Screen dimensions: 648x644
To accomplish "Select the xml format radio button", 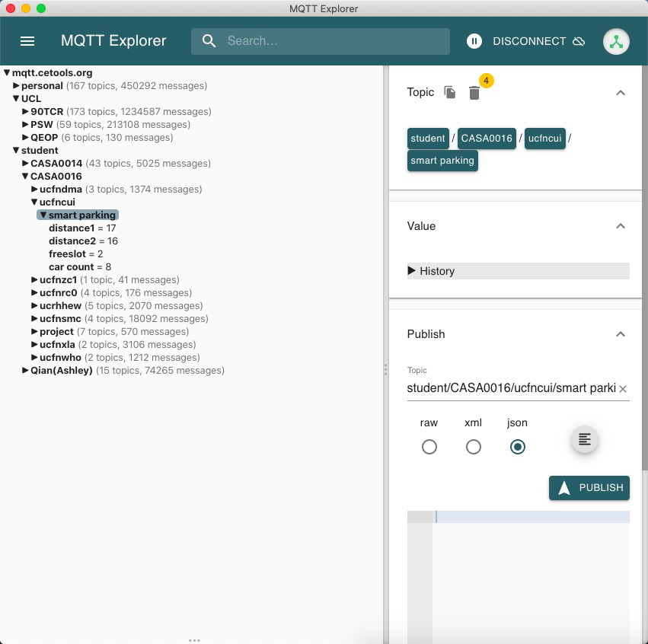I will [x=473, y=447].
